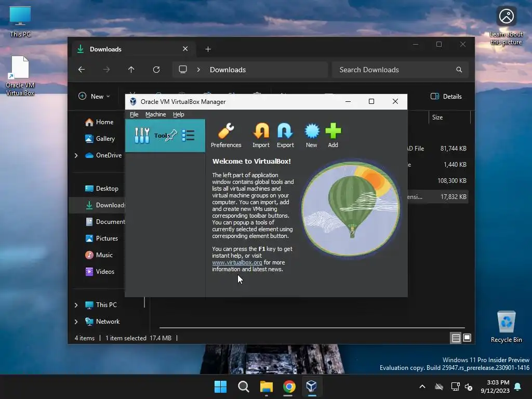Screen dimensions: 532x399
Task: Open the clock showing 3:03 PM
Action: pos(495,387)
